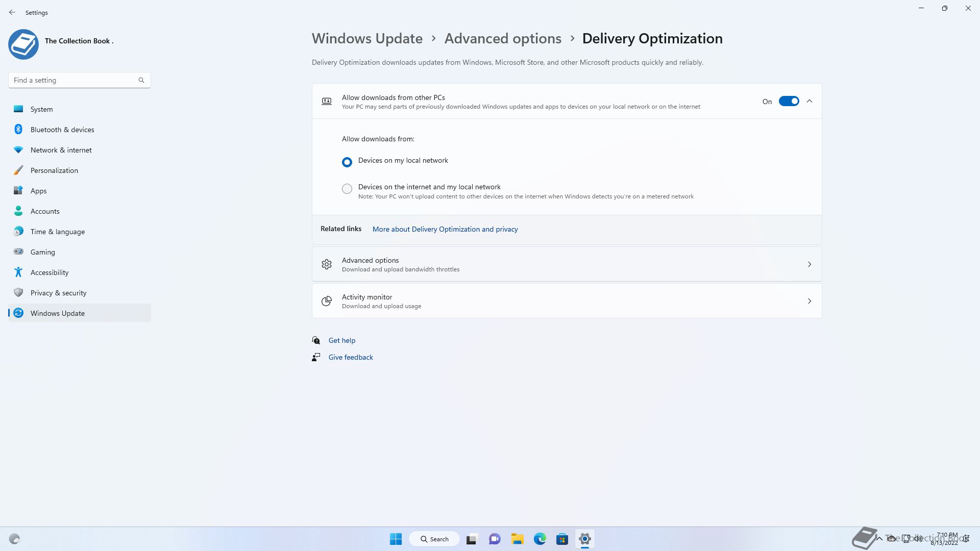Viewport: 980px width, 551px height.
Task: Open Network & internet settings
Action: (x=80, y=150)
